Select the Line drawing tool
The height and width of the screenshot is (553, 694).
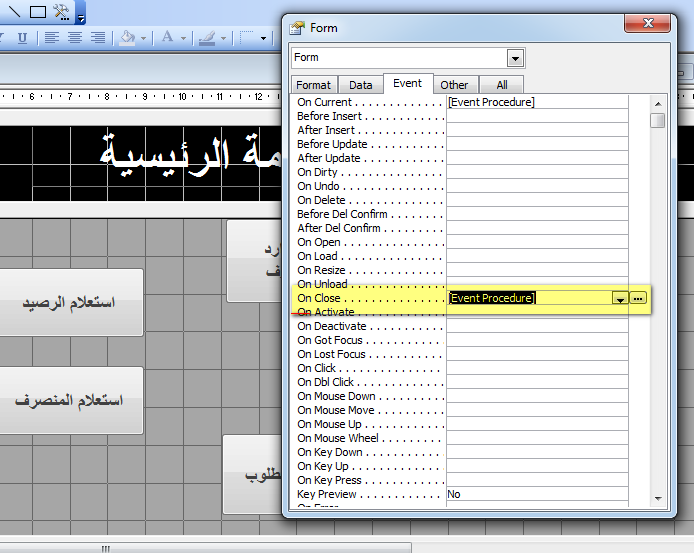point(15,11)
